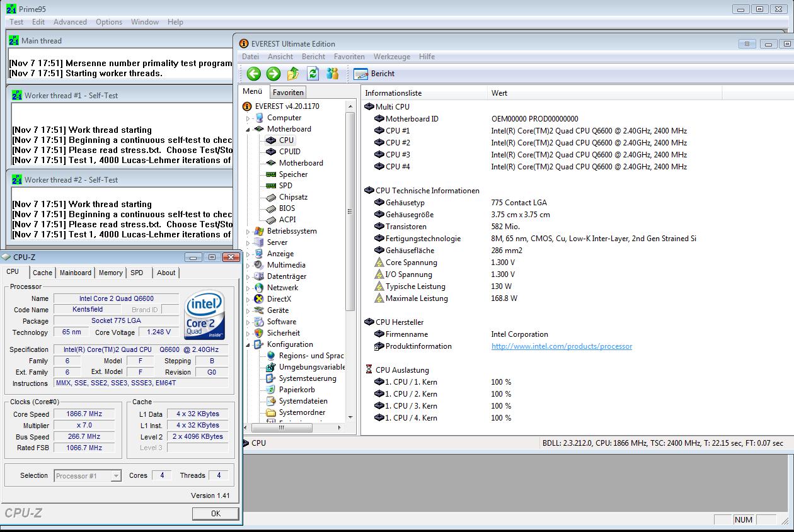Open the intel.com processor product link
This screenshot has height=532, width=794.
point(561,346)
